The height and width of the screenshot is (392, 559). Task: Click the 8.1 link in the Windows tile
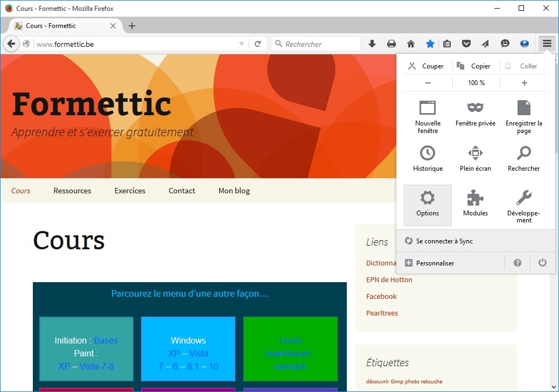click(192, 366)
